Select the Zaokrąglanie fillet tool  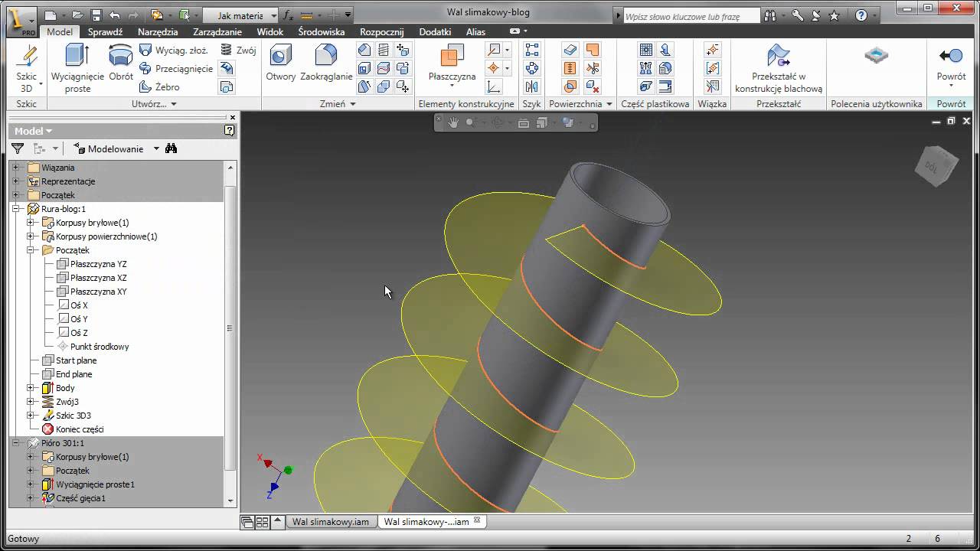pos(326,63)
